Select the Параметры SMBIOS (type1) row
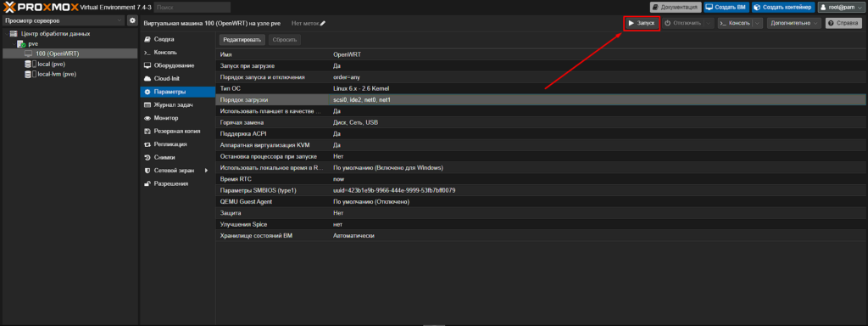 (x=540, y=190)
